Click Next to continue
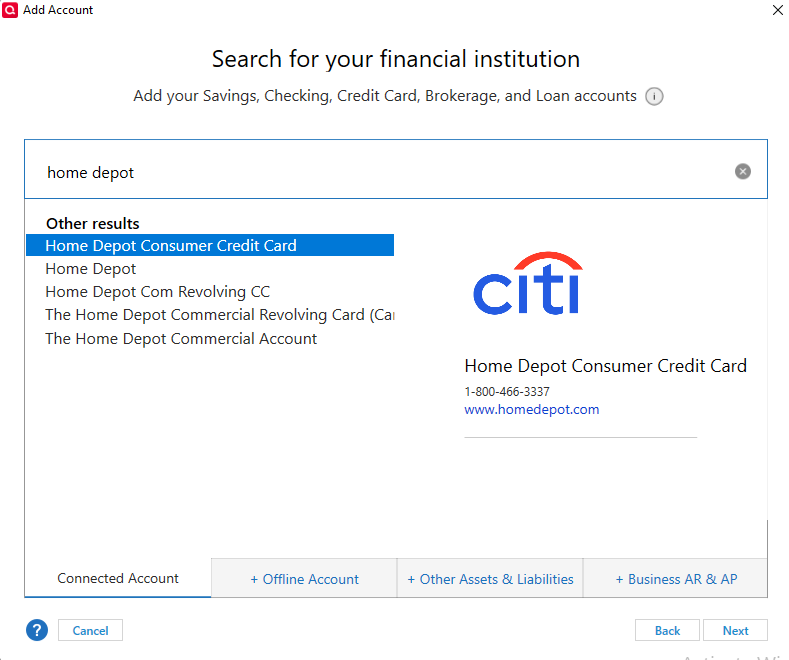The image size is (789, 660). click(x=735, y=630)
